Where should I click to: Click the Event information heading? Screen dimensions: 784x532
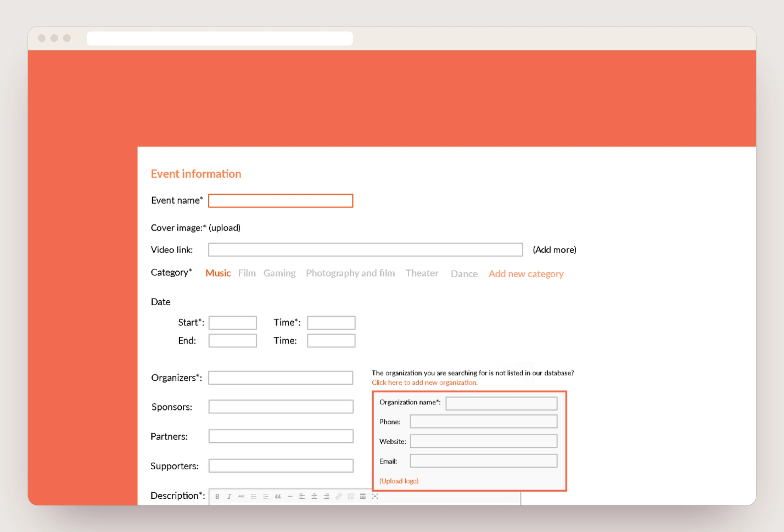pos(196,174)
